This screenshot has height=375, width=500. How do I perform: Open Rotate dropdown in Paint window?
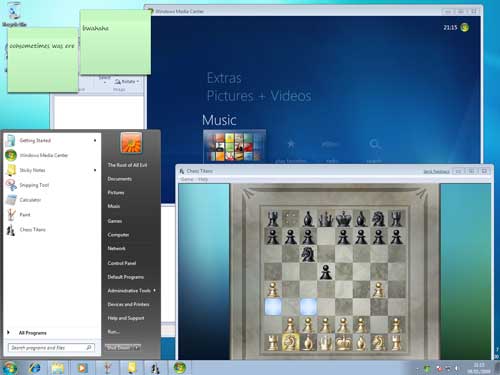[127, 81]
